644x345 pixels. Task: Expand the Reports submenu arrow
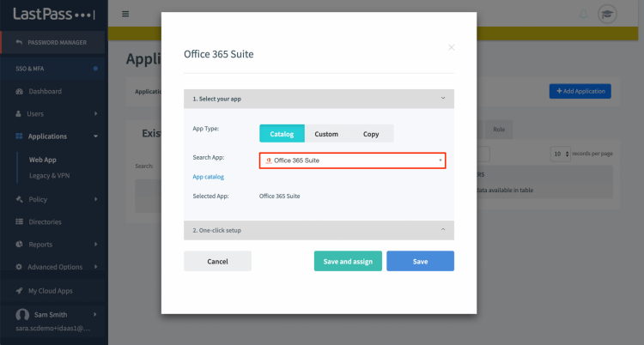pos(95,244)
